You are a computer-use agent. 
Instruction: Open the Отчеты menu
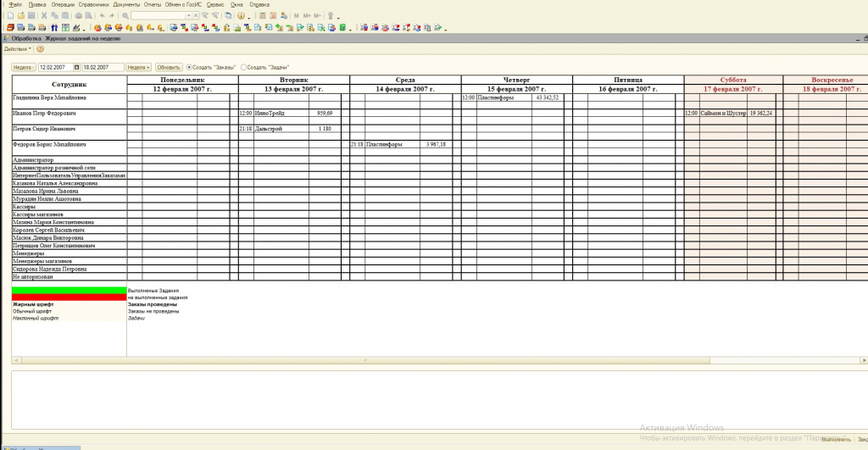153,4
